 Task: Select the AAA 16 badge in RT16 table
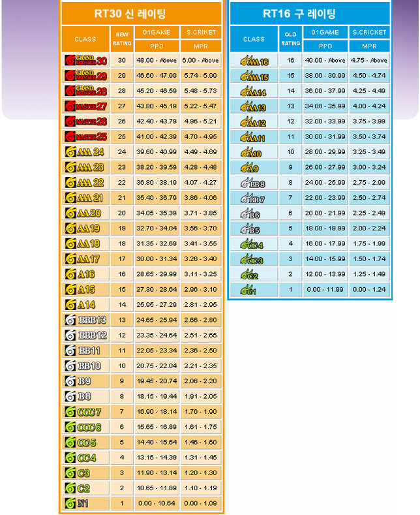[254, 61]
